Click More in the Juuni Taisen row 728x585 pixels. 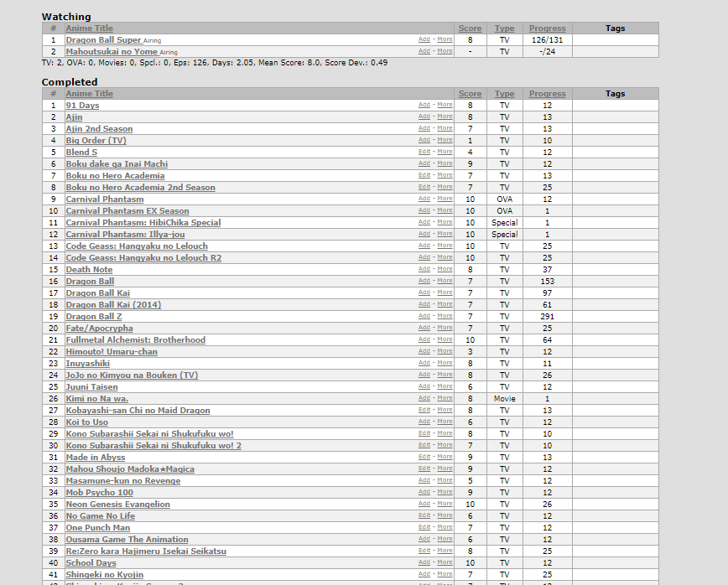coord(445,386)
